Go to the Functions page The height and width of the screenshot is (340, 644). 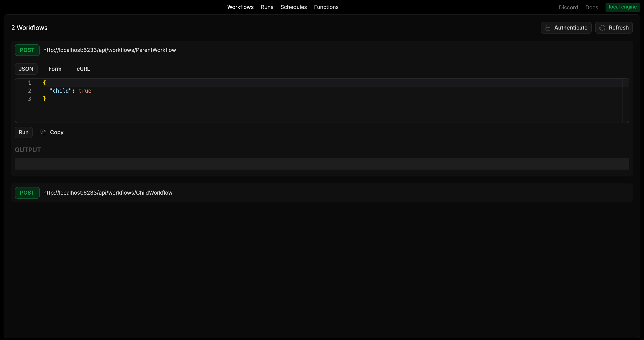(x=326, y=7)
